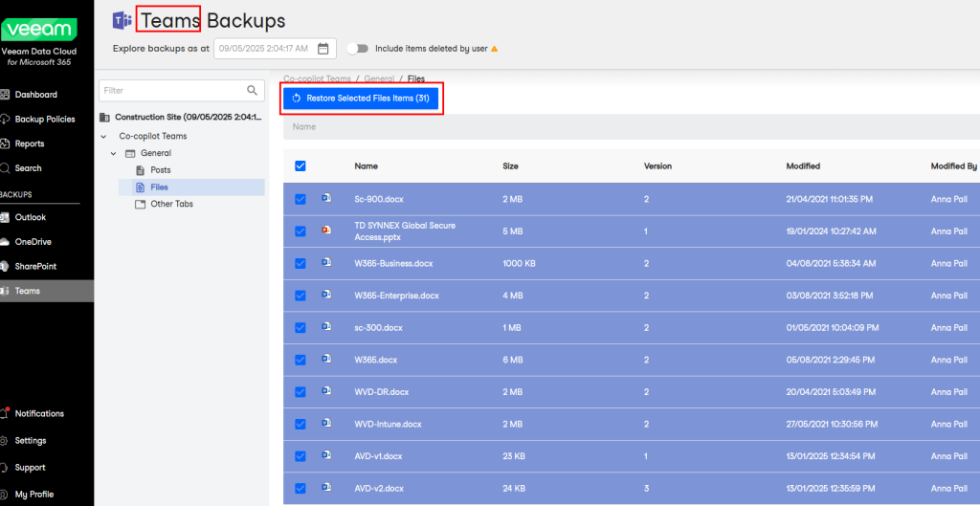Click the Veeam logo
Viewport: 980px width, 506px height.
(38, 30)
